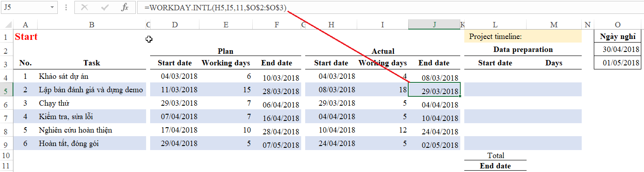
Task: Select column L header
Action: point(495,25)
